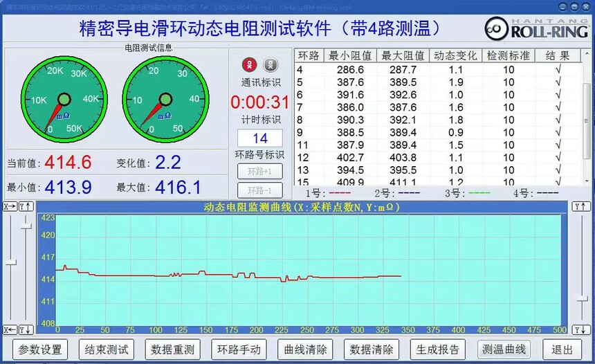The height and width of the screenshot is (364, 595).
Task: Click the 50K-range resistance gauge
Action: coord(64,100)
